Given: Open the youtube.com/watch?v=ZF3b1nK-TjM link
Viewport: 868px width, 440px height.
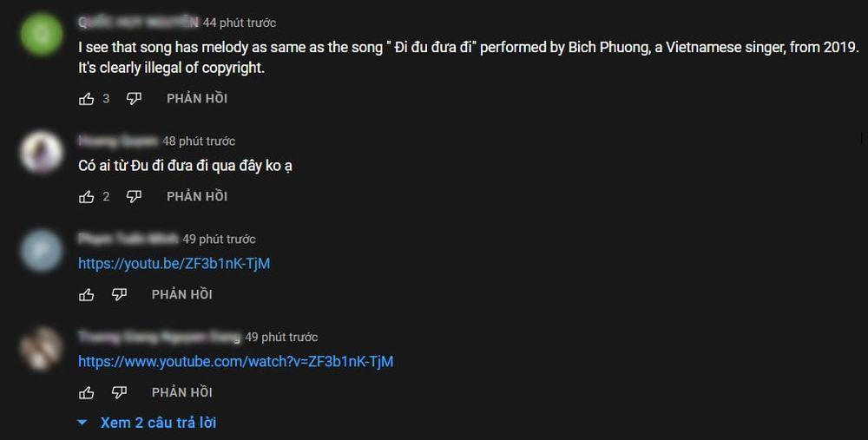Looking at the screenshot, I should pos(236,361).
